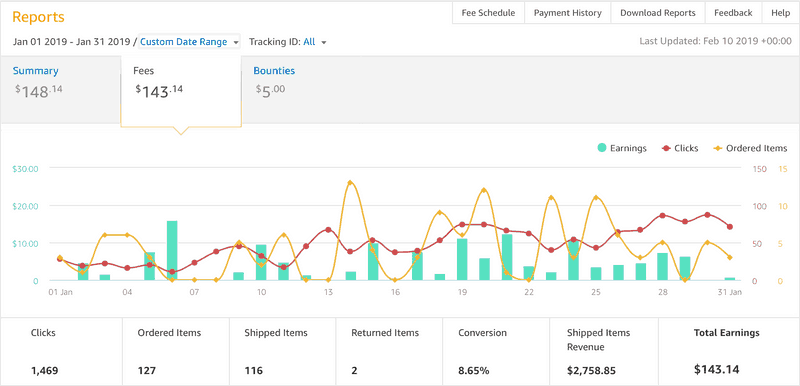Toggle the Earnings legend teal circle
Screen dimensions: 800x386
(x=602, y=148)
